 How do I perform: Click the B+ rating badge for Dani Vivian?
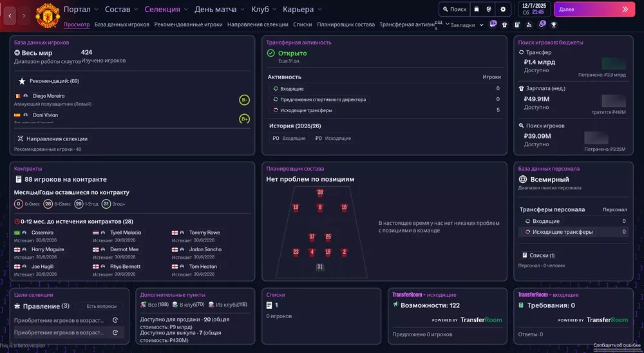click(x=244, y=119)
